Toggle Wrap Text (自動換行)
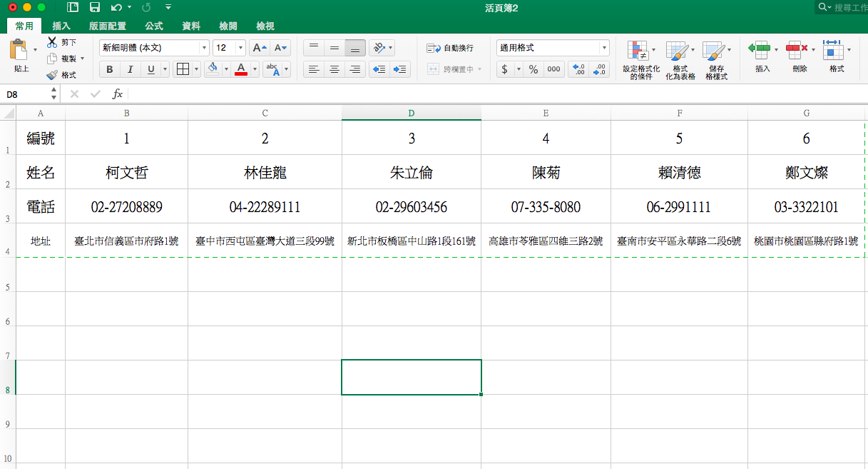This screenshot has width=868, height=469. coord(450,48)
